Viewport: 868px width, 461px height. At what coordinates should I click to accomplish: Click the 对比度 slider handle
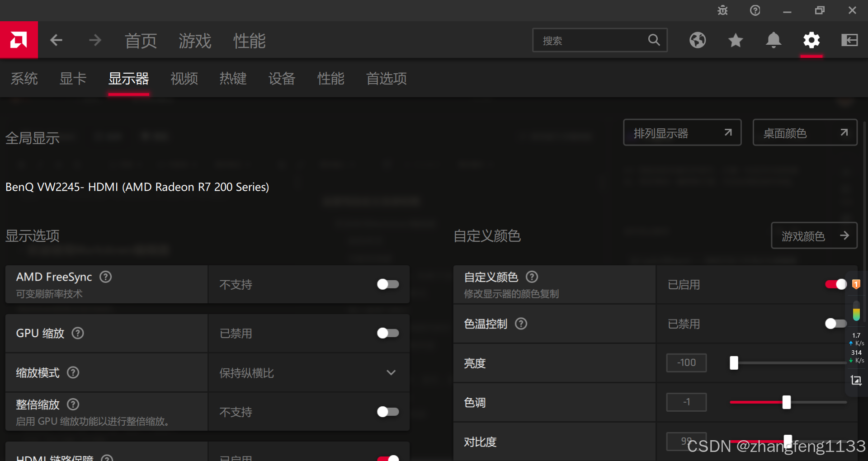tap(788, 441)
